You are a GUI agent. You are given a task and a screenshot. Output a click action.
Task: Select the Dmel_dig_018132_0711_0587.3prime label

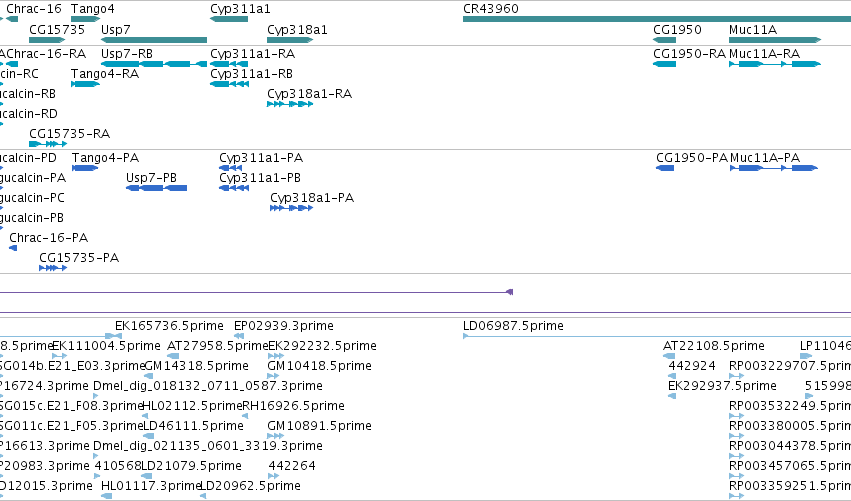[x=208, y=386]
